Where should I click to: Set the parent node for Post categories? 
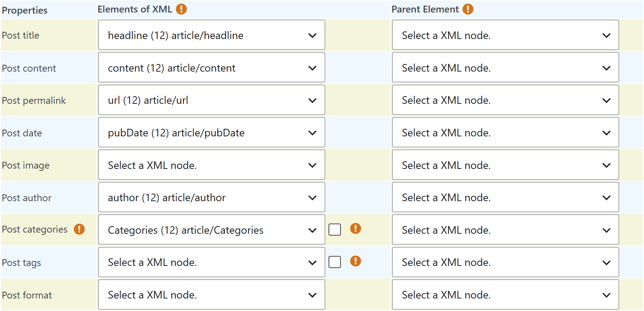click(x=506, y=230)
